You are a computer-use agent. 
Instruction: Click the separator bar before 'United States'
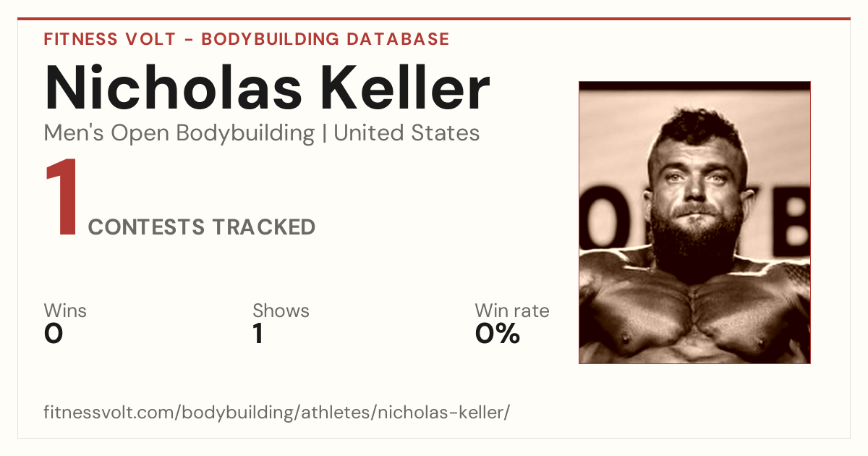tap(324, 134)
